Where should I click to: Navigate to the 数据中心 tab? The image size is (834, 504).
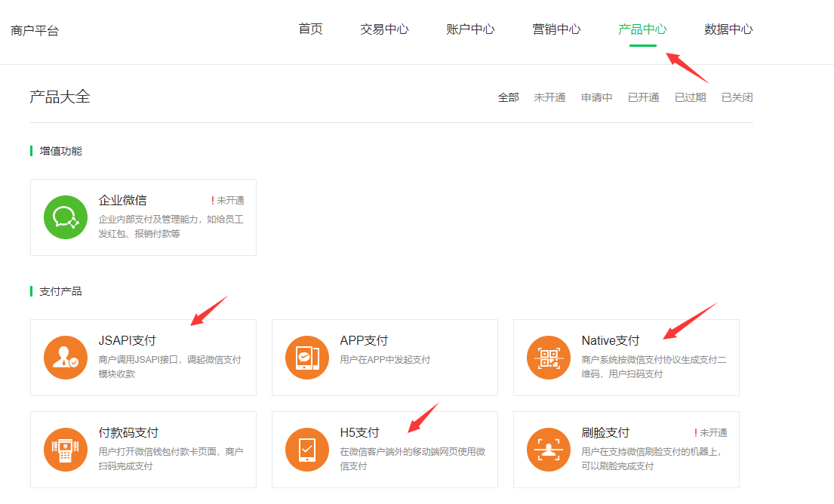pyautogui.click(x=728, y=29)
